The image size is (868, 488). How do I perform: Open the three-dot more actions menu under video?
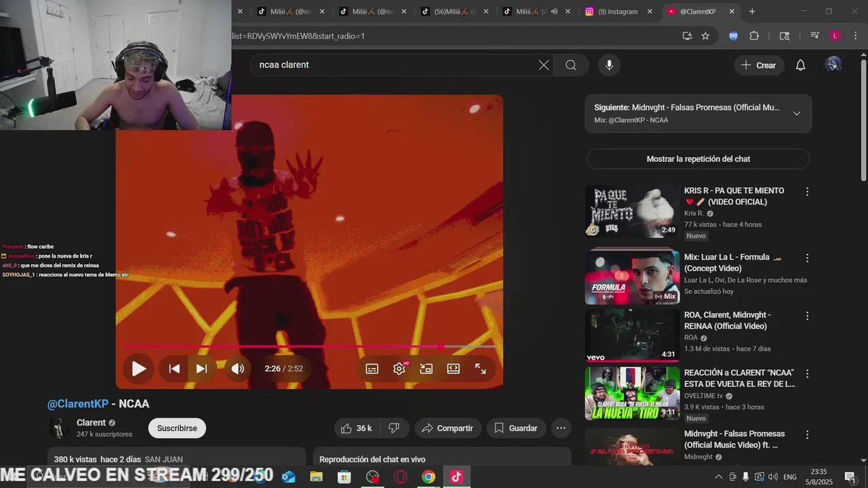(x=561, y=428)
